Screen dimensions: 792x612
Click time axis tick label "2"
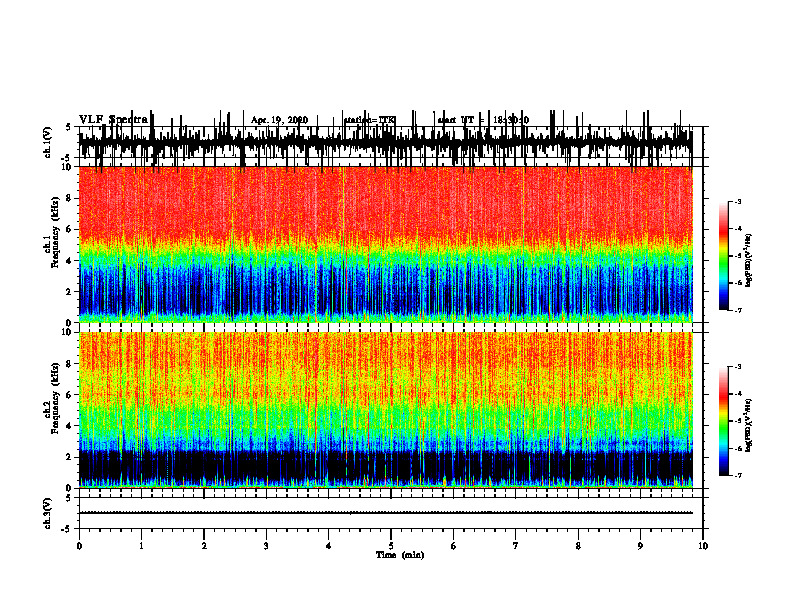click(x=204, y=546)
